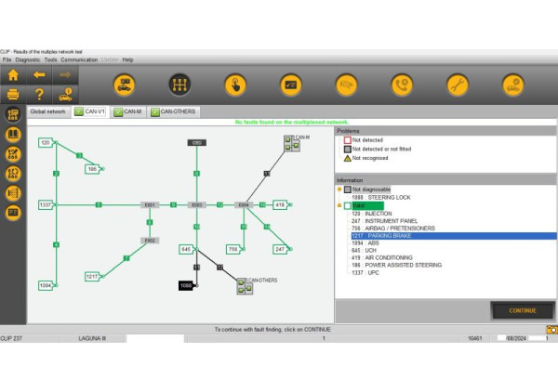This screenshot has height=392, width=558.
Task: Open the Diagnostic menu
Action: pyautogui.click(x=28, y=59)
